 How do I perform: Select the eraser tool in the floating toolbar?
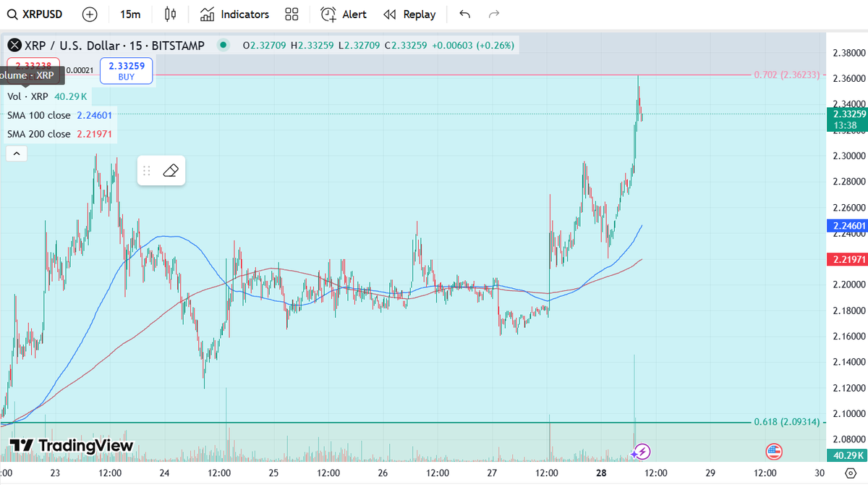click(171, 171)
